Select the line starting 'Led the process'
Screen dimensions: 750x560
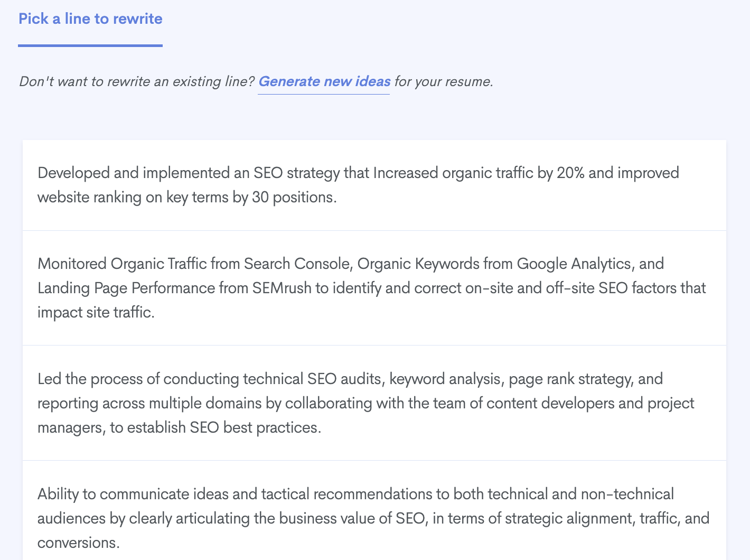click(374, 403)
